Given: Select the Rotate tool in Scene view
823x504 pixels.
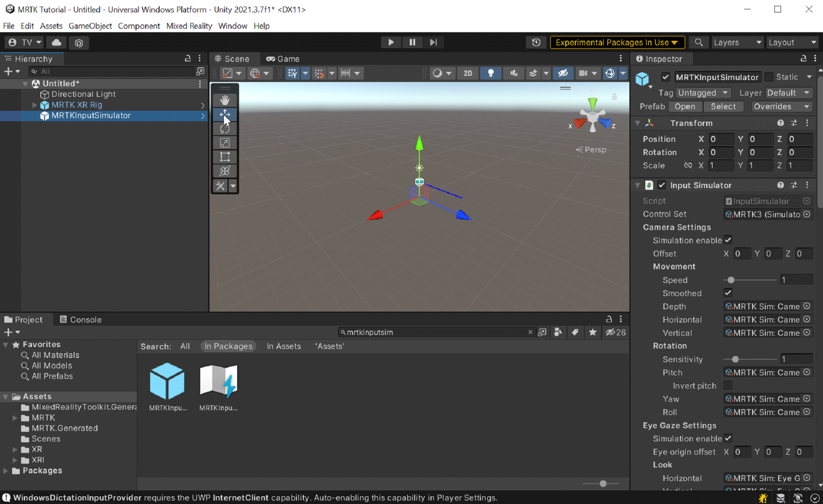Looking at the screenshot, I should coord(225,129).
